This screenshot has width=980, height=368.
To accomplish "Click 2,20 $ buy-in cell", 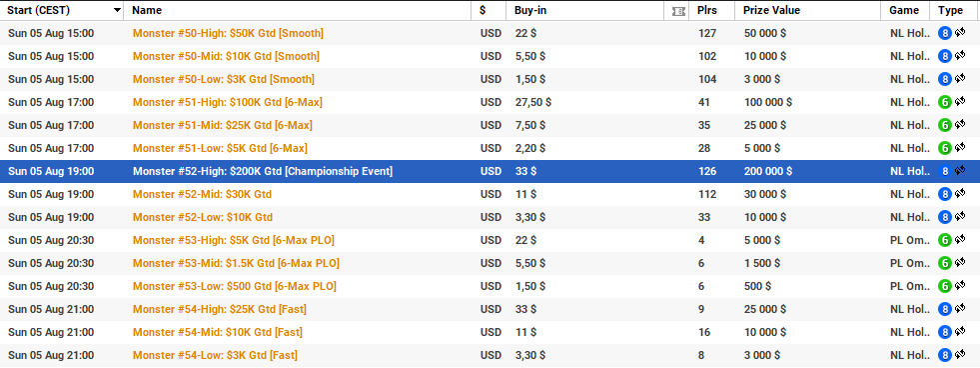I will (530, 148).
